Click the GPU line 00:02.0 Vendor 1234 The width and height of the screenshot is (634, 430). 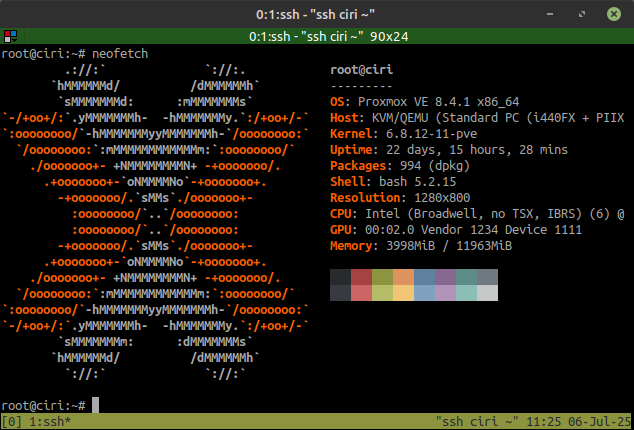tap(456, 230)
